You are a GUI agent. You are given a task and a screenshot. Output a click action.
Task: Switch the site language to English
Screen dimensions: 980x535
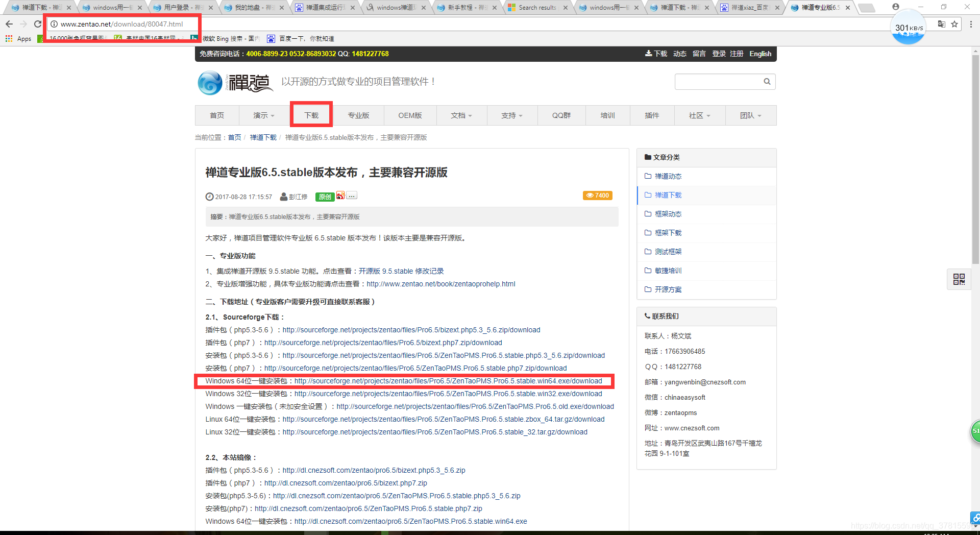coord(760,54)
